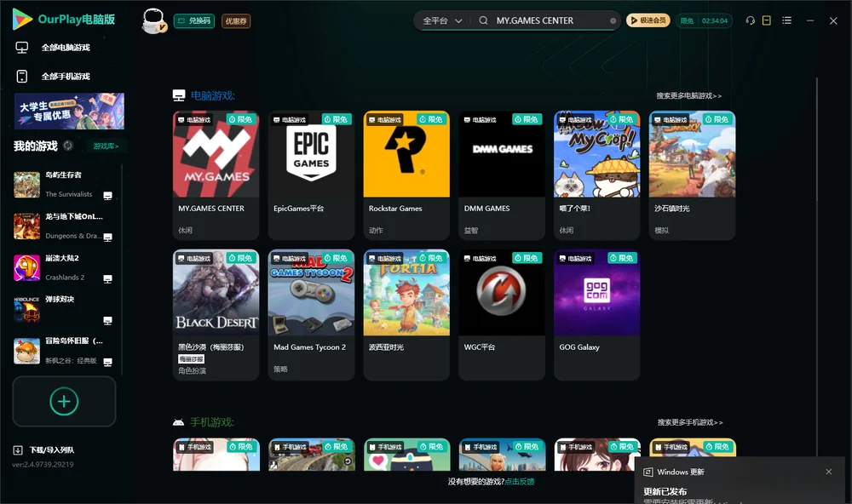The image size is (852, 504).
Task: Click the 兑换码 redeem code button
Action: point(194,20)
